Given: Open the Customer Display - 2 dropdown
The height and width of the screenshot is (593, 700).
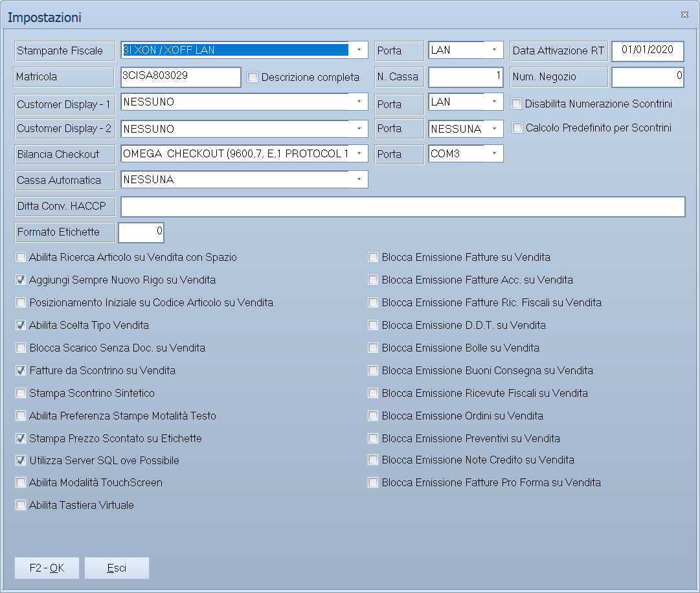Looking at the screenshot, I should point(359,129).
